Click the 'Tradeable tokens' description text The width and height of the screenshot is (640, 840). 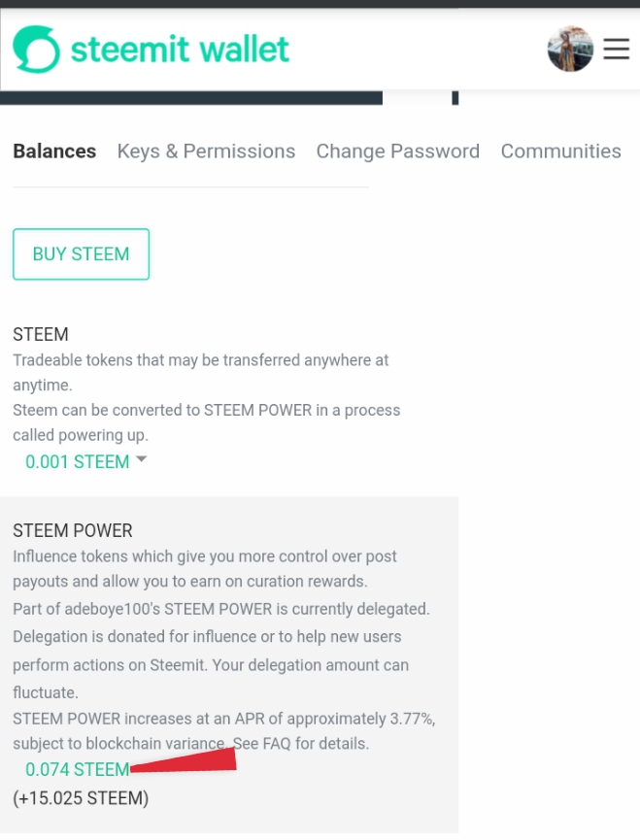pyautogui.click(x=200, y=360)
